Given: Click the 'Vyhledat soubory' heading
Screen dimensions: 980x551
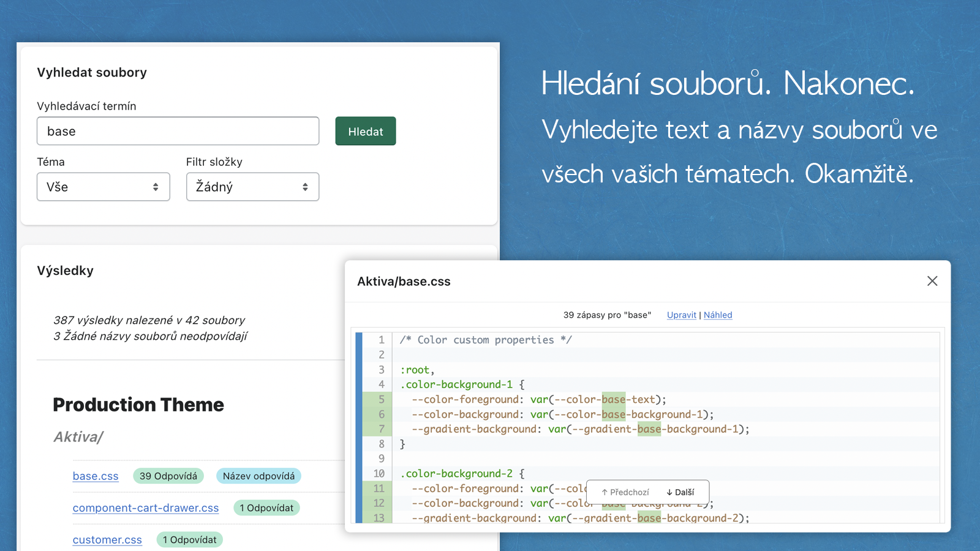Looking at the screenshot, I should tap(92, 72).
